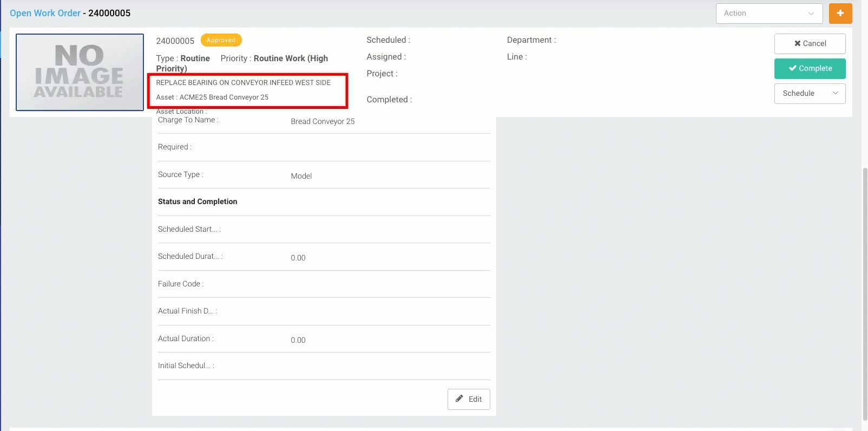This screenshot has width=868, height=431.
Task: Expand the Schedule dropdown
Action: pos(810,94)
